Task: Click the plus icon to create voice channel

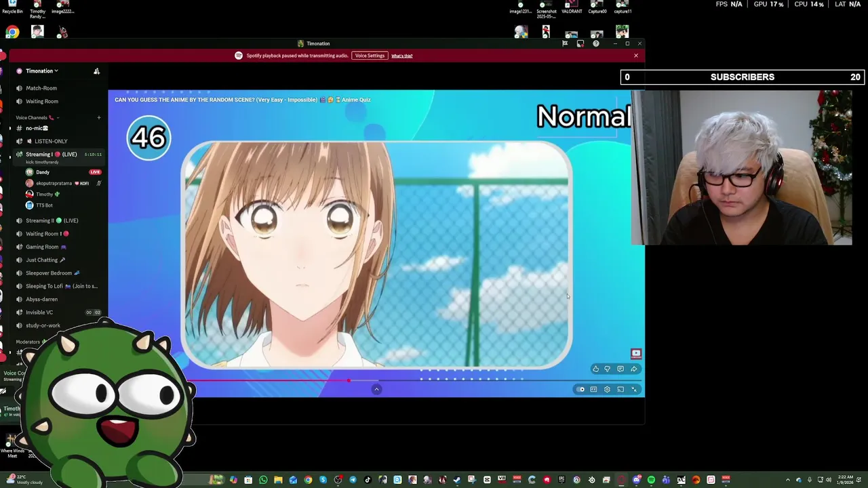Action: pos(98,117)
